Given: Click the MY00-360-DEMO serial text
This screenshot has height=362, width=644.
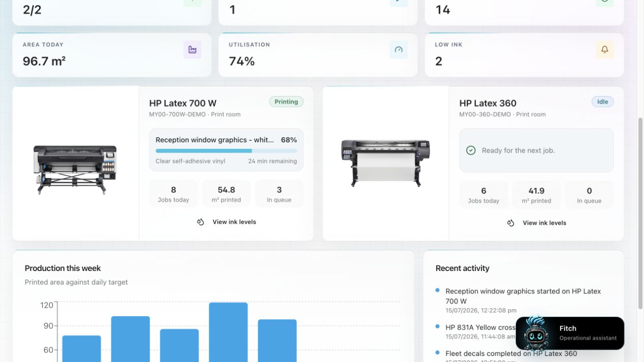Looking at the screenshot, I should point(485,114).
